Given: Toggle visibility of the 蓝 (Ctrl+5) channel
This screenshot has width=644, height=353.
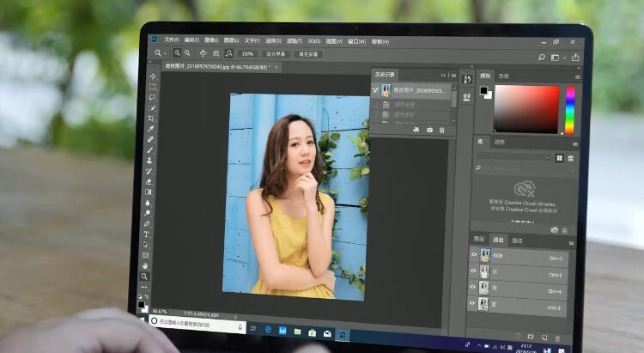Looking at the screenshot, I should click(x=472, y=303).
